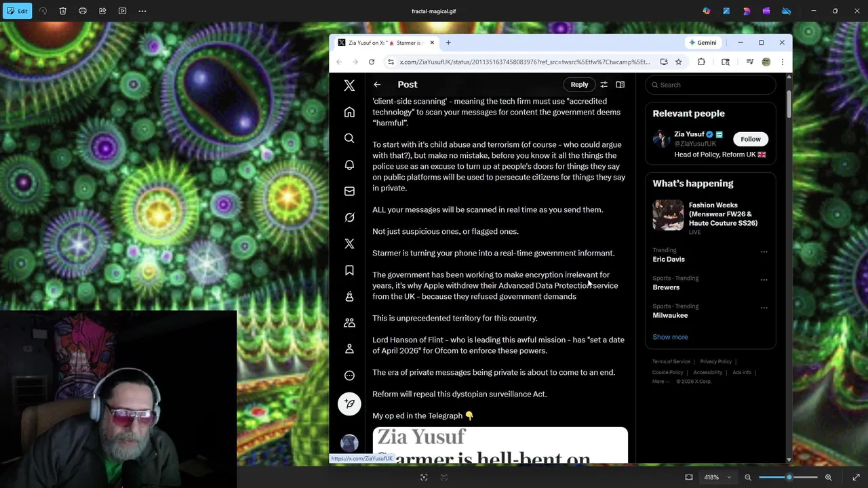Viewport: 868px width, 488px height.
Task: Open more options for Brewers trend
Action: [764, 280]
